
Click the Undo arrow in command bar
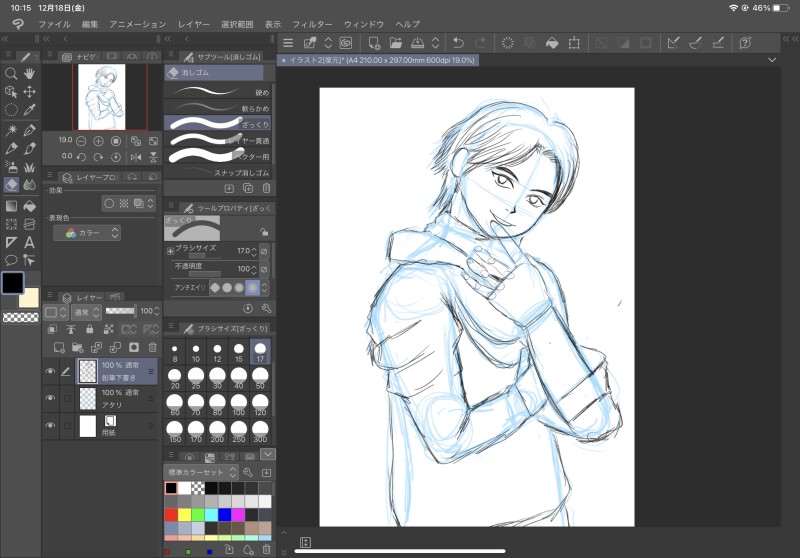[458, 42]
